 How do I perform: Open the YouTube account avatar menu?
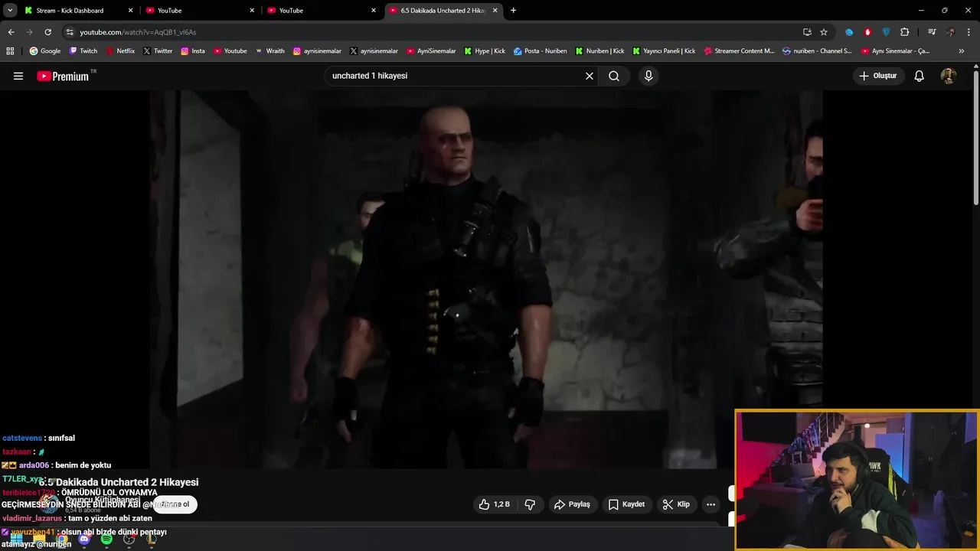949,76
